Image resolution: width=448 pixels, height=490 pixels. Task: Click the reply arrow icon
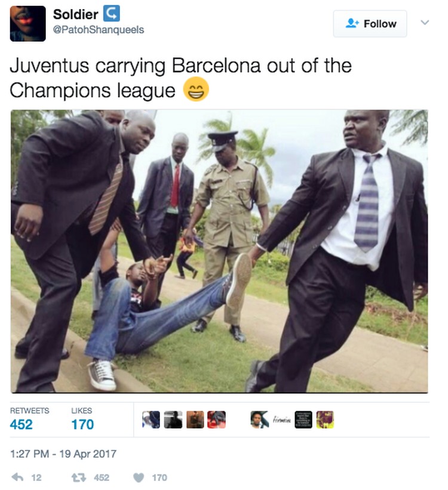(x=17, y=477)
